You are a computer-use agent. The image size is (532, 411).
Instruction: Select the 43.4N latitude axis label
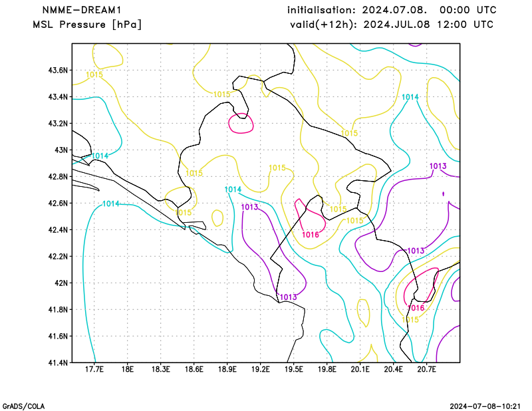tap(58, 97)
